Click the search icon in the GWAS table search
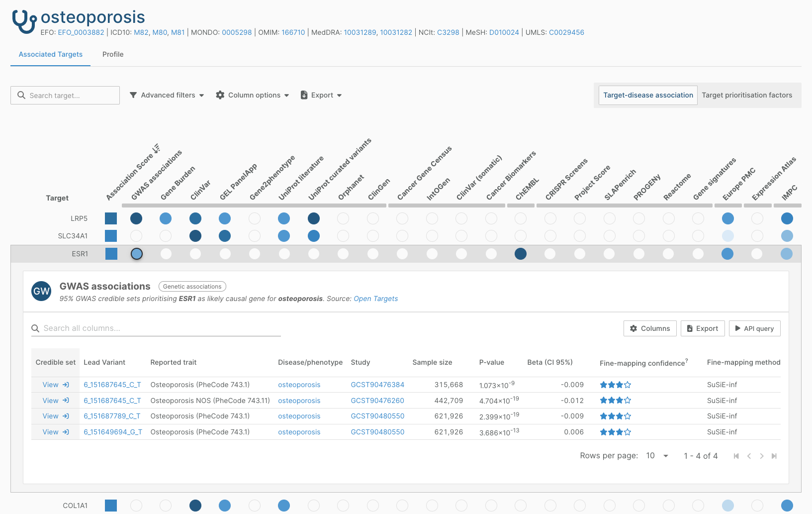This screenshot has width=812, height=514. coord(35,328)
